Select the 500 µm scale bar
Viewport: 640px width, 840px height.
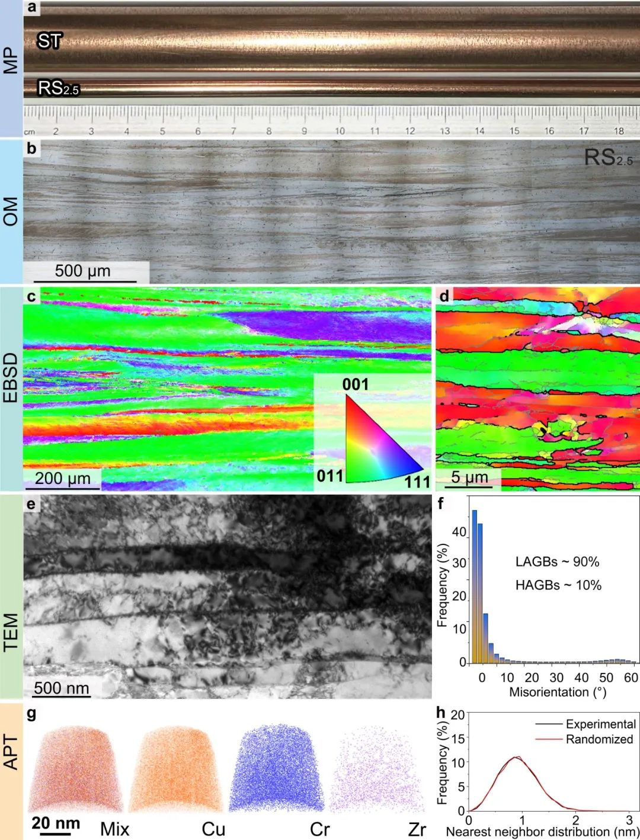pos(84,272)
